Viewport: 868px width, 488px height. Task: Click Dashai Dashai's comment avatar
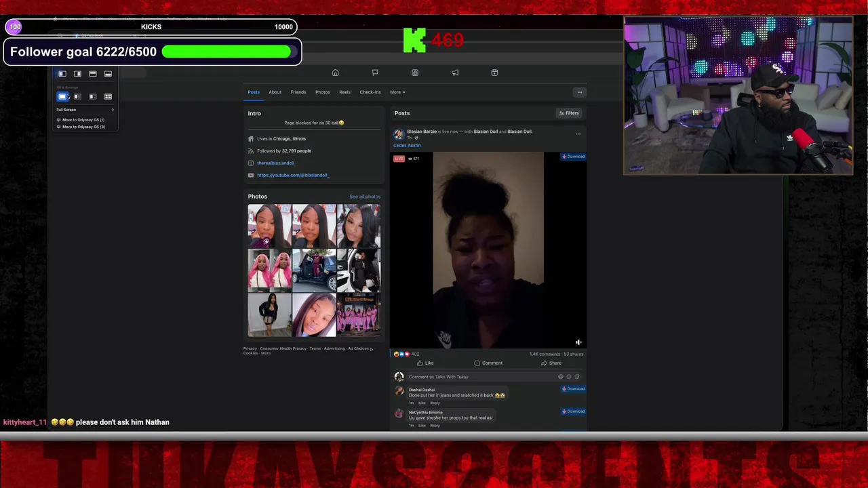pyautogui.click(x=399, y=391)
